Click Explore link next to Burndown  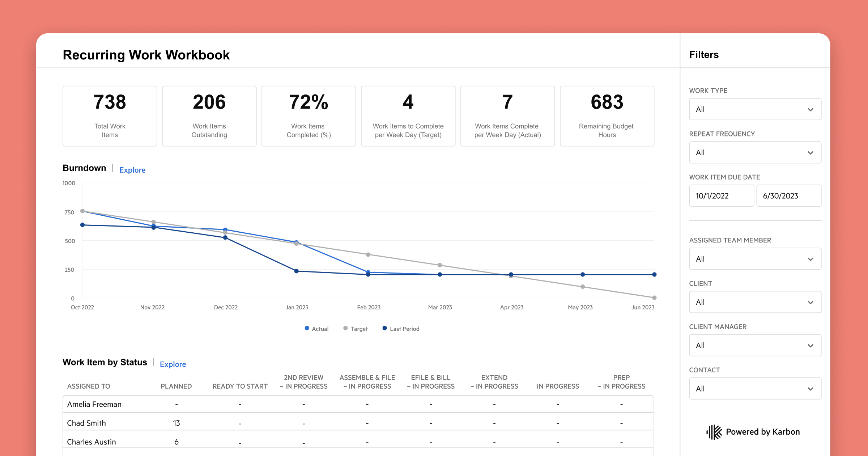(x=132, y=170)
